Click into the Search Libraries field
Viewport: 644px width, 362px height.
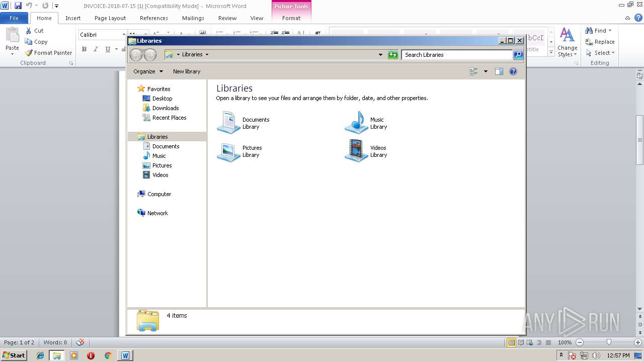point(457,55)
